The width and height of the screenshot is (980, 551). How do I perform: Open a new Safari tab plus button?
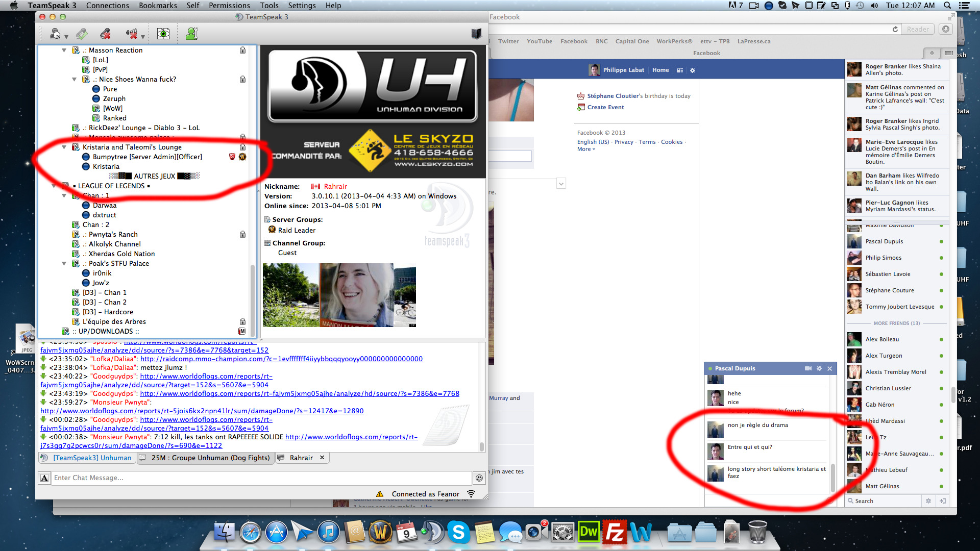click(932, 53)
